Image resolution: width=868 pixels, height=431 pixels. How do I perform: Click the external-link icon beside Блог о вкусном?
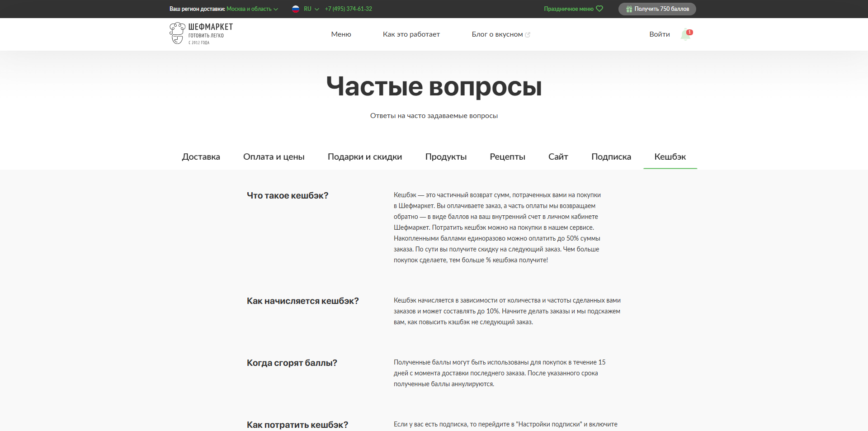(x=528, y=34)
